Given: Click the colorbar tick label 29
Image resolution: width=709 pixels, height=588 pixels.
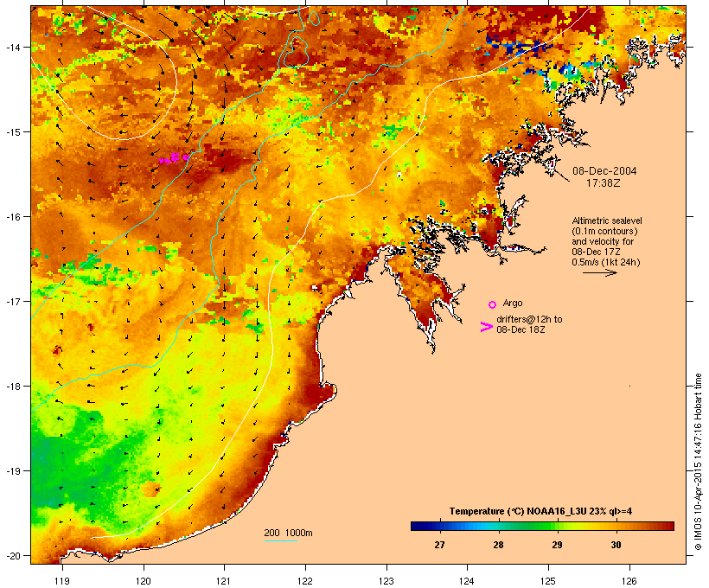Looking at the screenshot, I should point(557,545).
